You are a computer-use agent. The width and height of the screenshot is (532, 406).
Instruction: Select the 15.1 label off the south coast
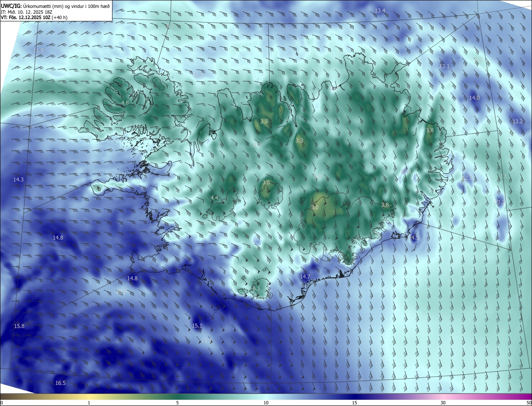[x=197, y=326]
